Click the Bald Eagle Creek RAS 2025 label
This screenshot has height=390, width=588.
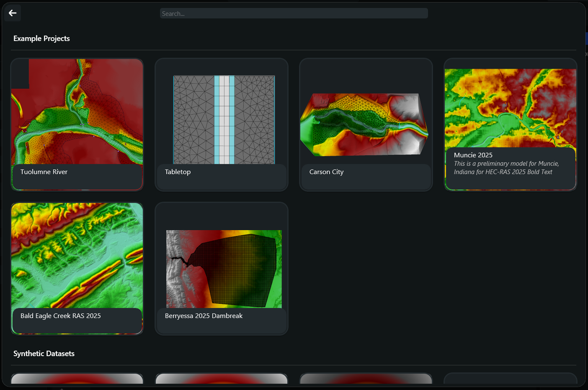click(x=61, y=316)
